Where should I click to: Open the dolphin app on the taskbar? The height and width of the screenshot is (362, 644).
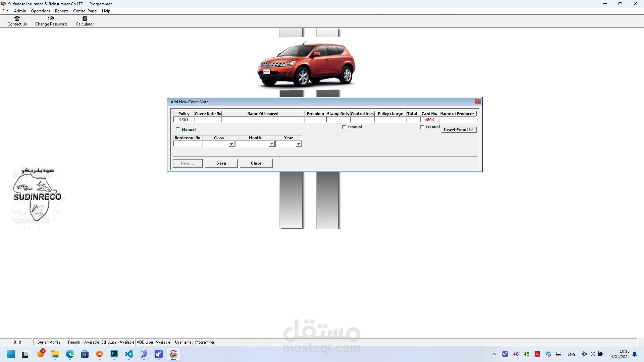[x=144, y=354]
